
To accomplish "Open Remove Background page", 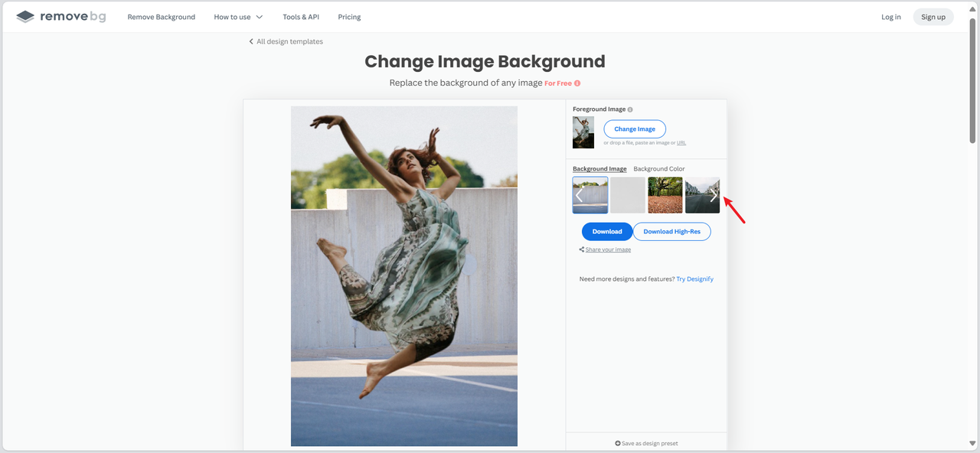I will point(162,17).
